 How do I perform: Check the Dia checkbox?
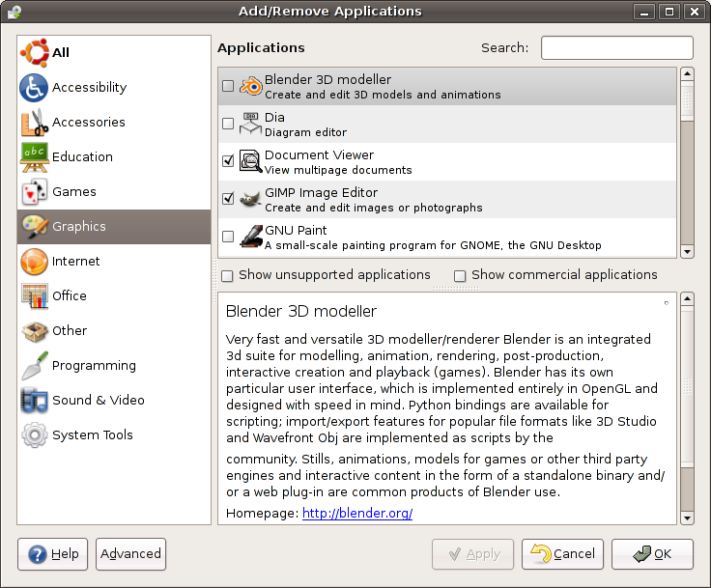click(x=228, y=124)
